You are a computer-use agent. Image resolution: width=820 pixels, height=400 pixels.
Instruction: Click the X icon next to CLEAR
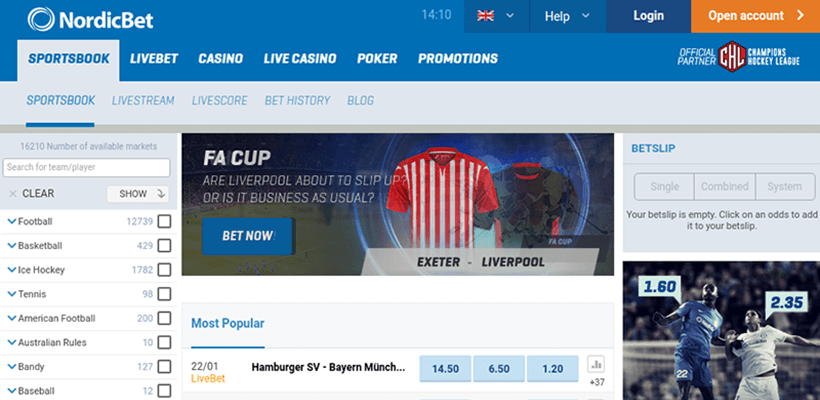(13, 194)
